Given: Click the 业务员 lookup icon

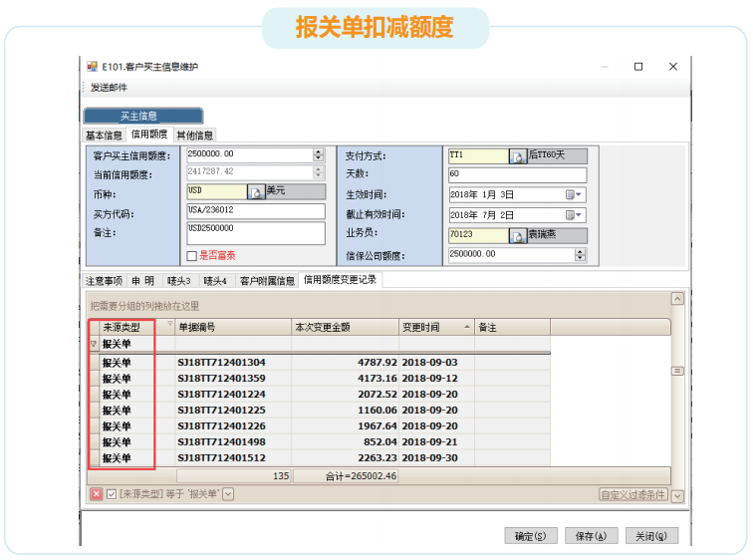Looking at the screenshot, I should (517, 236).
